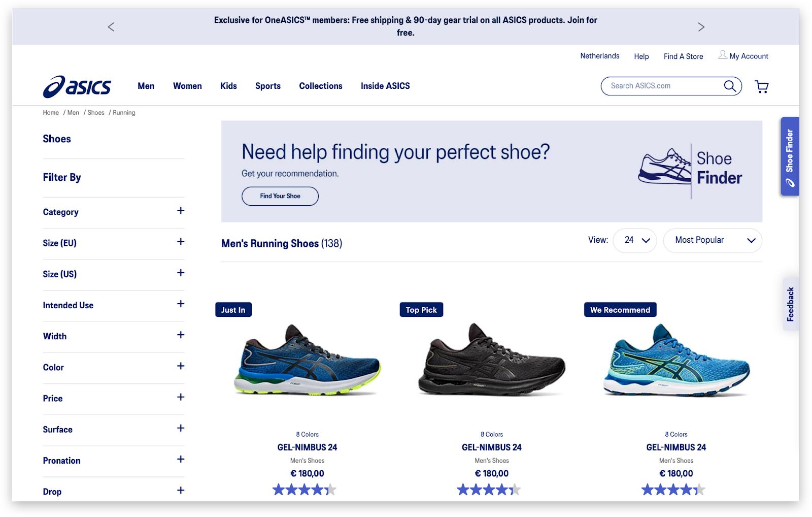
Task: Click the Find A Store link
Action: (x=683, y=56)
